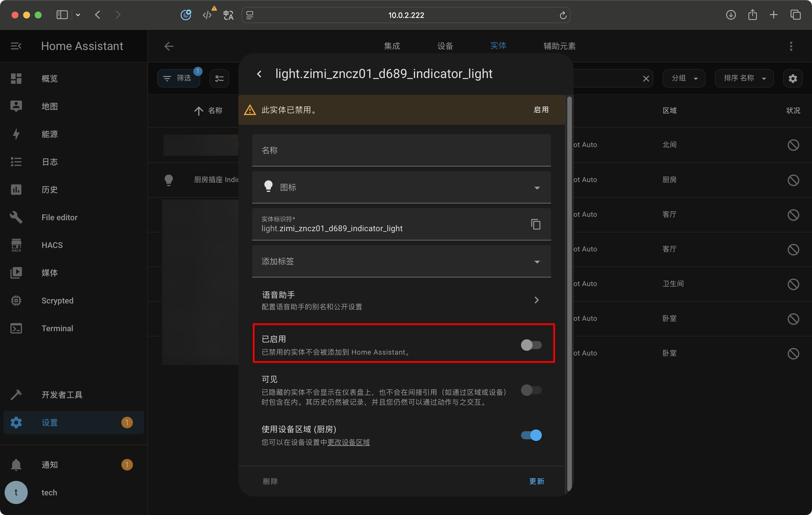Show Safari tab overview

click(795, 15)
